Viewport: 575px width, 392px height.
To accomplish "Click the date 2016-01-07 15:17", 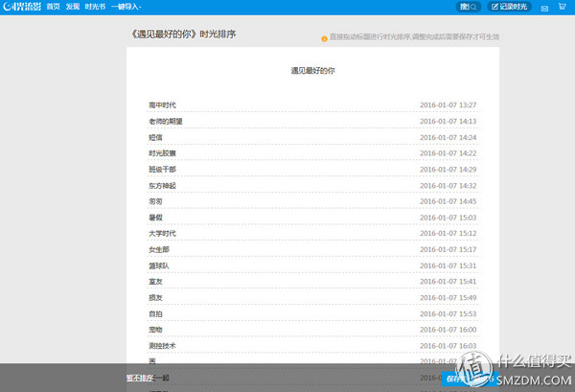I will click(x=448, y=250).
